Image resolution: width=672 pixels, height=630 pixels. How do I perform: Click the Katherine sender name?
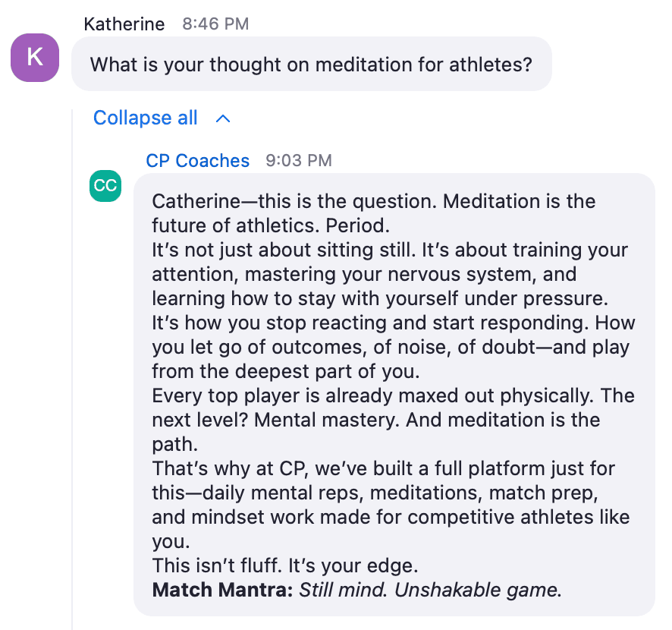[x=124, y=24]
